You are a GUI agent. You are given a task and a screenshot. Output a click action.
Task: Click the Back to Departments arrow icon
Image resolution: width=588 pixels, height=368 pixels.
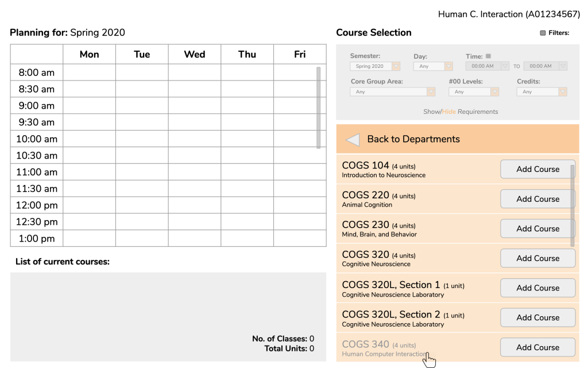tap(353, 140)
